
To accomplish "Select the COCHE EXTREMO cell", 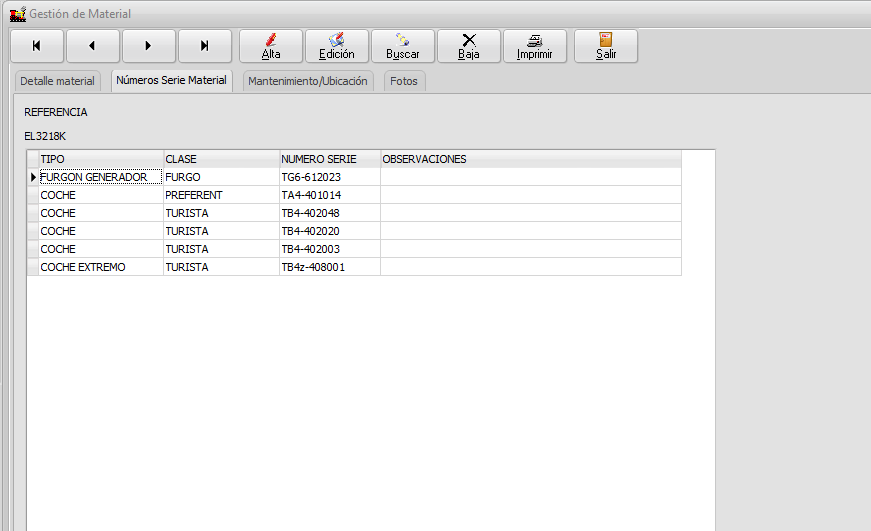I will click(101, 267).
